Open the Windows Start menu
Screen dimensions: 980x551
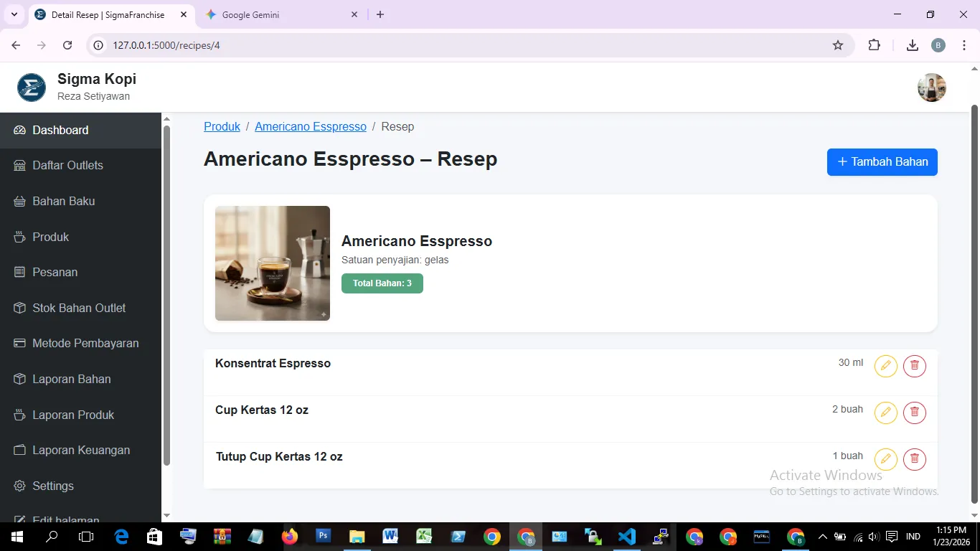17,537
